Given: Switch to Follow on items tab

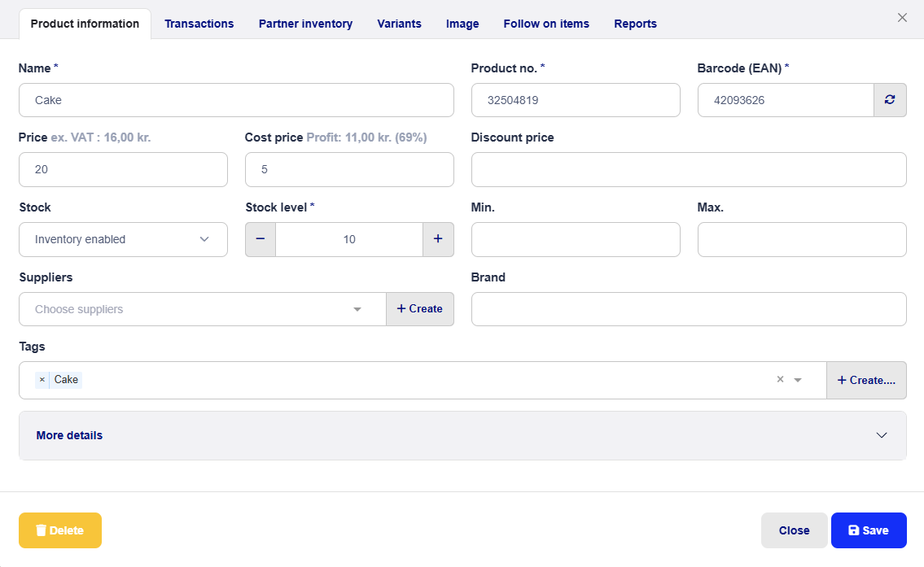Looking at the screenshot, I should tap(546, 24).
